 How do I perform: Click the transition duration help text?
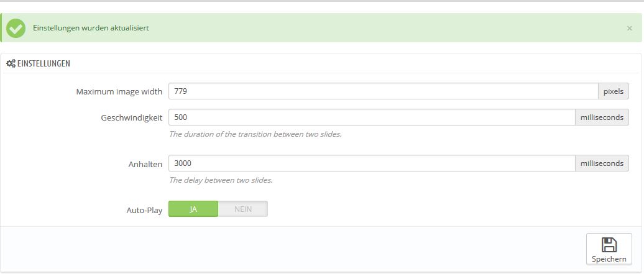[x=255, y=134]
